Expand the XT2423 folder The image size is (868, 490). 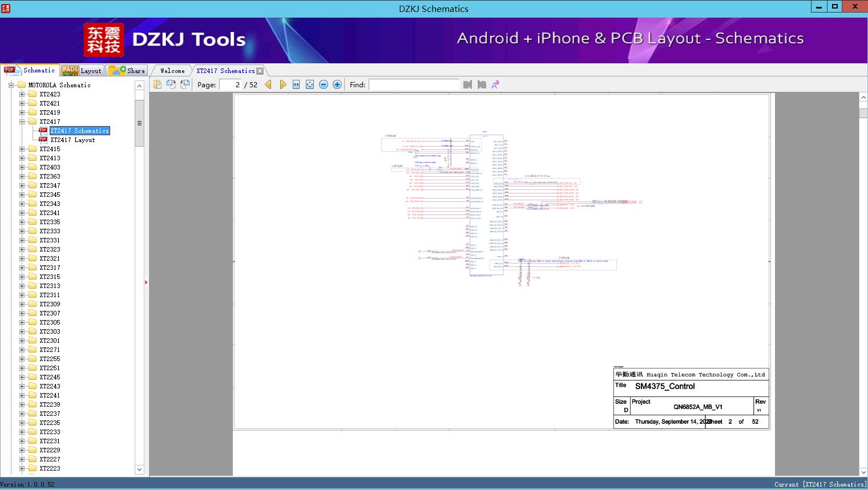click(x=22, y=94)
